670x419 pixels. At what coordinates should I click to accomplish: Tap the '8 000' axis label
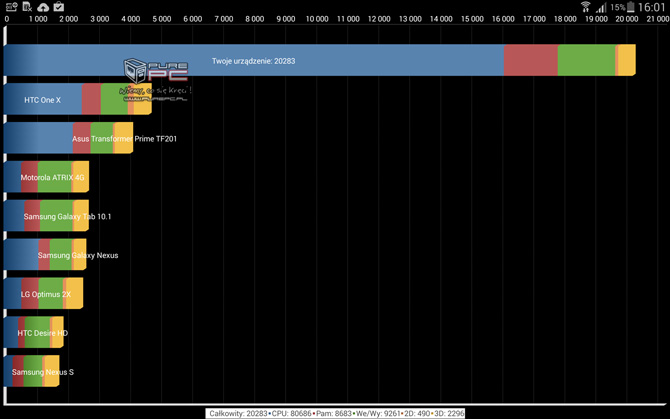pyautogui.click(x=255, y=19)
